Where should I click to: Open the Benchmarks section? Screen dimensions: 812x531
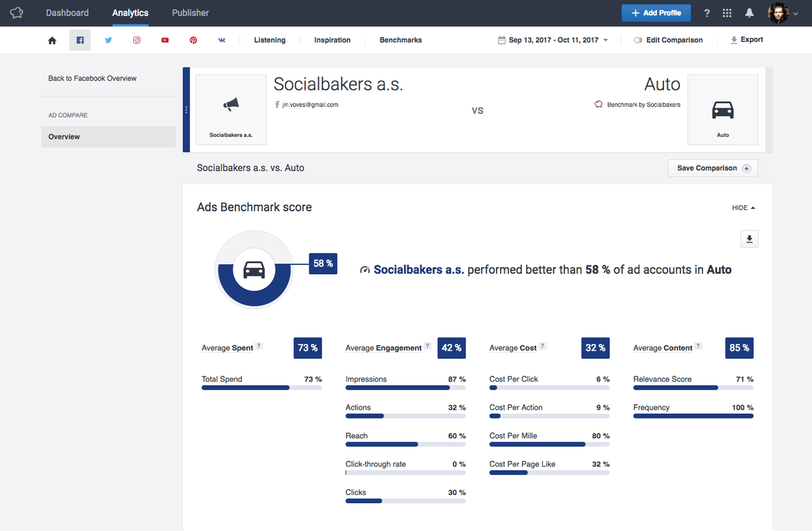401,41
